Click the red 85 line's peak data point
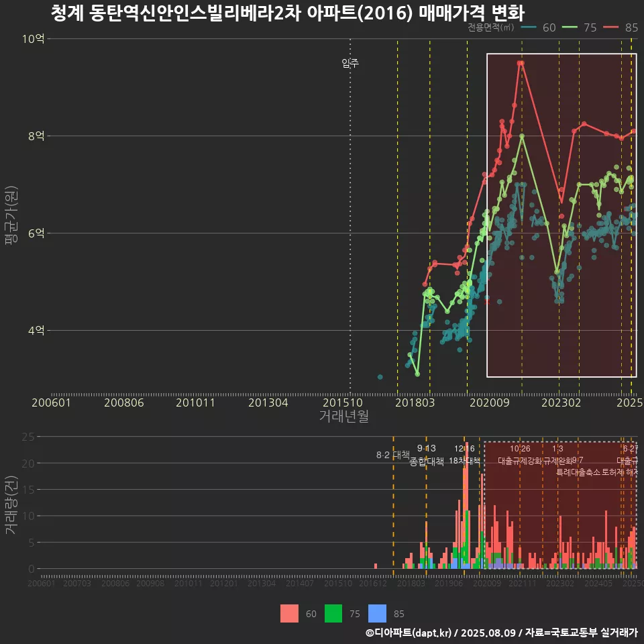The height and width of the screenshot is (644, 644). (520, 63)
